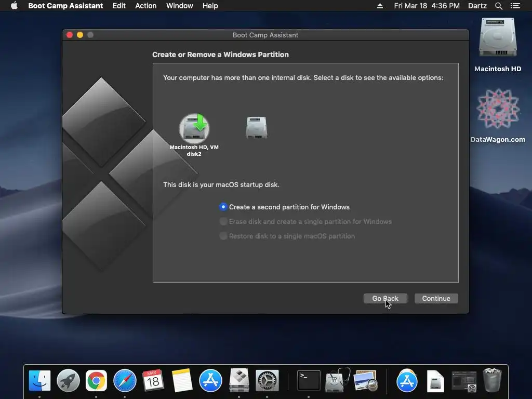Open Macintosh HD desktop drive icon
This screenshot has width=532, height=399.
click(498, 37)
